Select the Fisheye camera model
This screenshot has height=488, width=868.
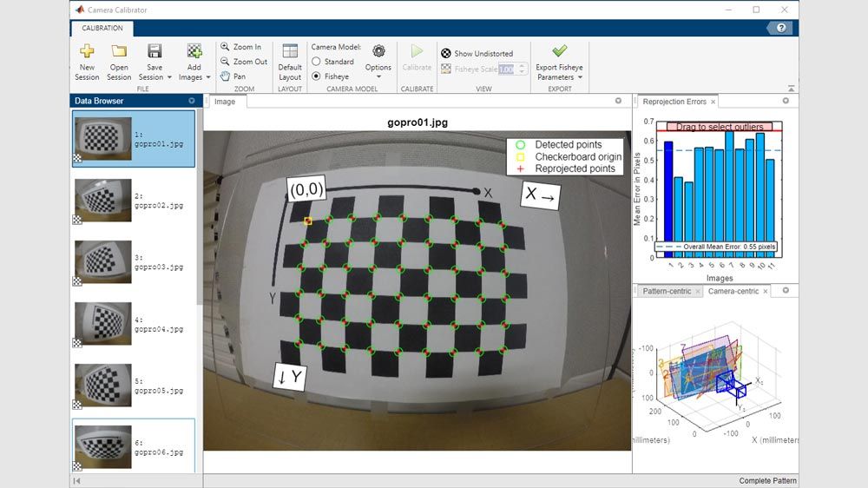point(317,76)
